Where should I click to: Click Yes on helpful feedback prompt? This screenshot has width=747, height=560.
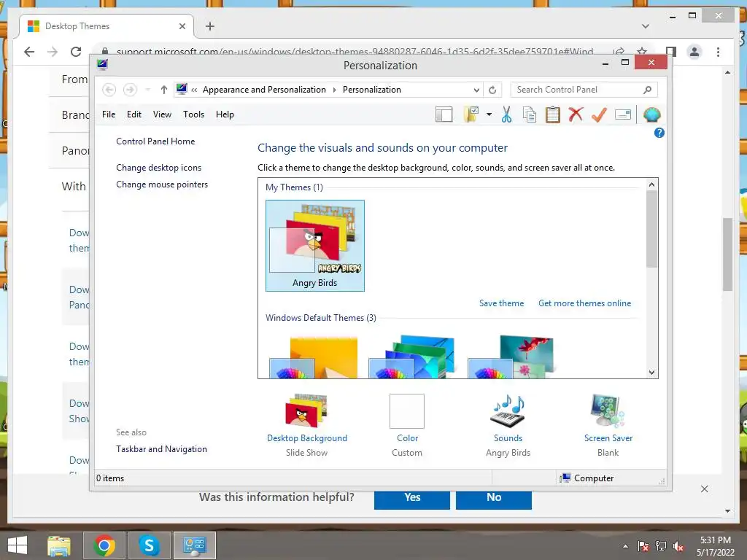412,498
